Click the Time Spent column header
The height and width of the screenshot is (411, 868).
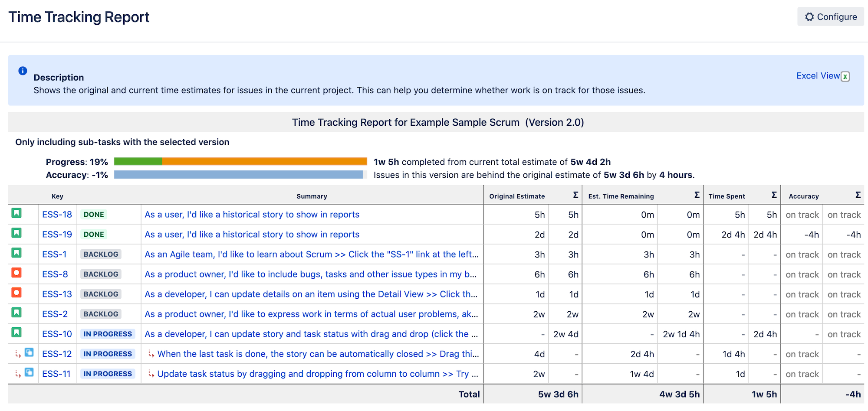[727, 196]
